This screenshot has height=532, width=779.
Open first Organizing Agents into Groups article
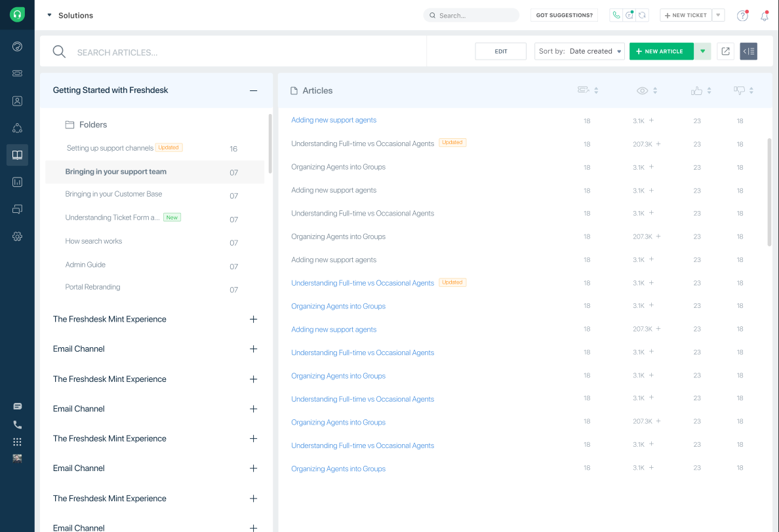[338, 167]
